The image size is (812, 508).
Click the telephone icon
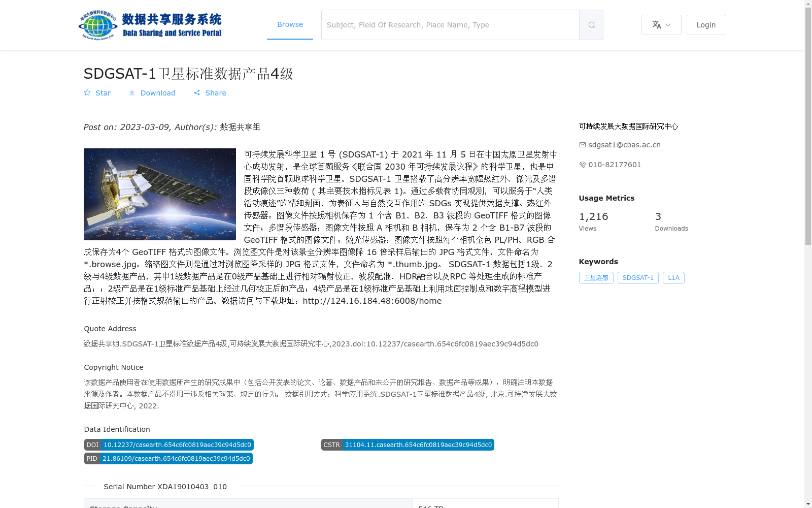tap(583, 165)
